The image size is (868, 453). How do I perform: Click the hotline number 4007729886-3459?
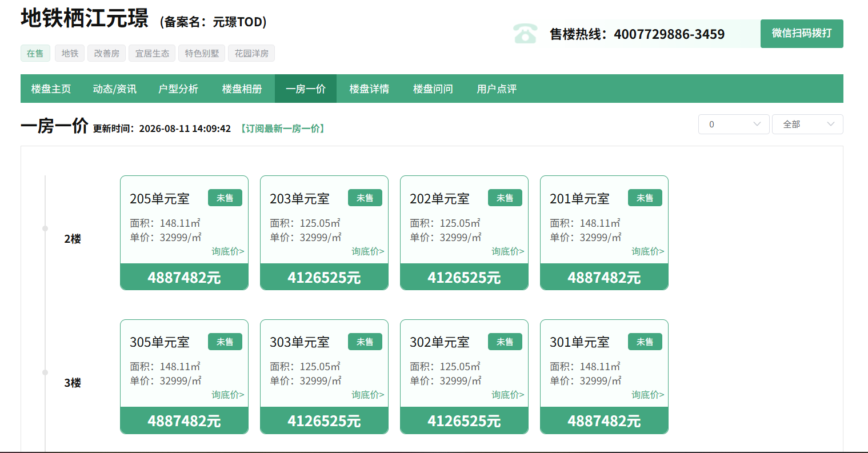pos(669,34)
